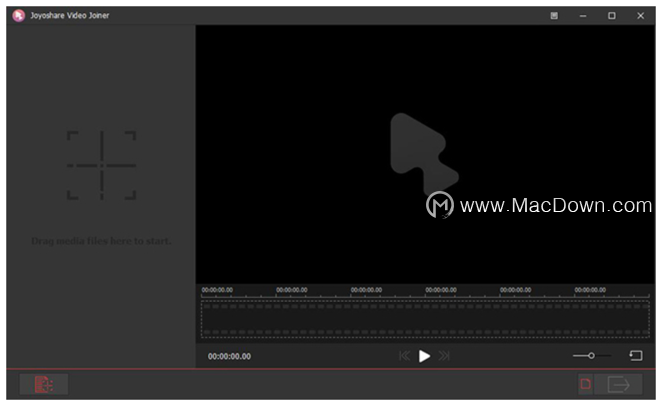
Task: Click the add-files crosshair drop zone
Action: point(101,165)
